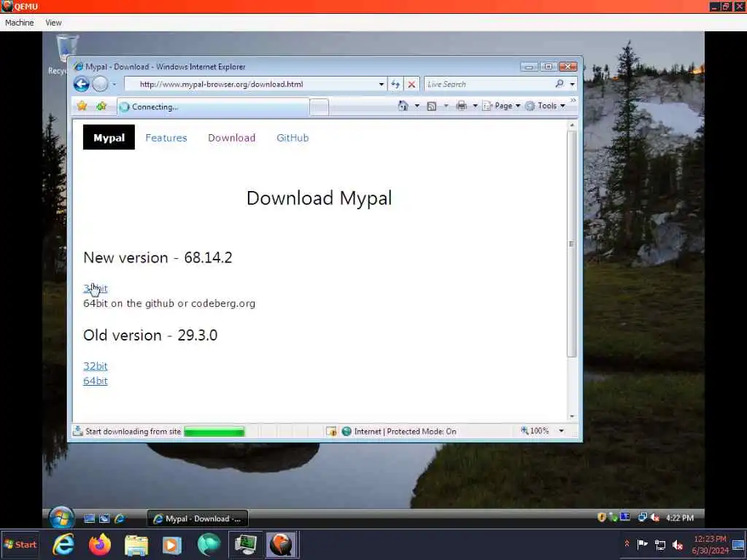Expand the Print options dropdown arrow
747x560 pixels.
pos(474,106)
